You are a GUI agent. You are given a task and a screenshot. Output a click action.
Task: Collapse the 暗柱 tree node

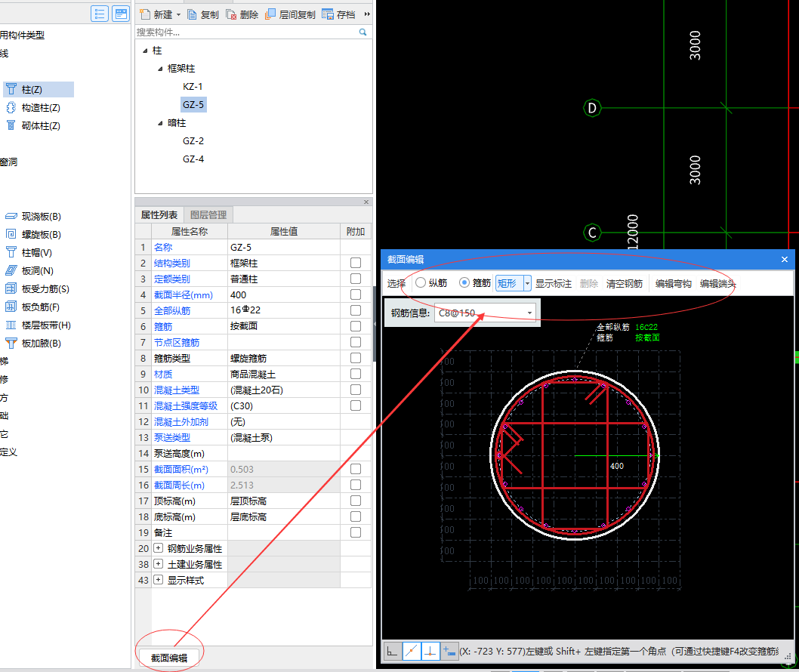pos(160,123)
